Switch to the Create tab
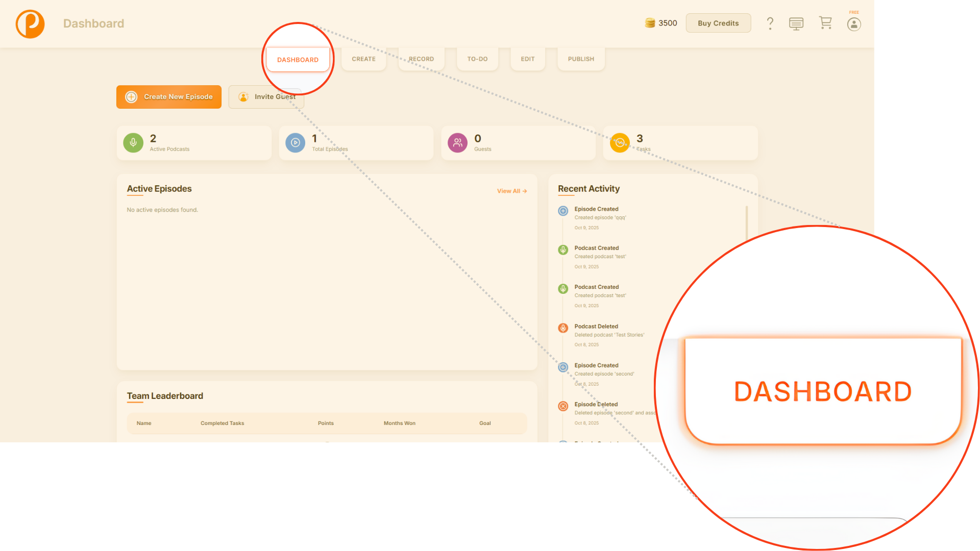The image size is (980, 551). 363,59
